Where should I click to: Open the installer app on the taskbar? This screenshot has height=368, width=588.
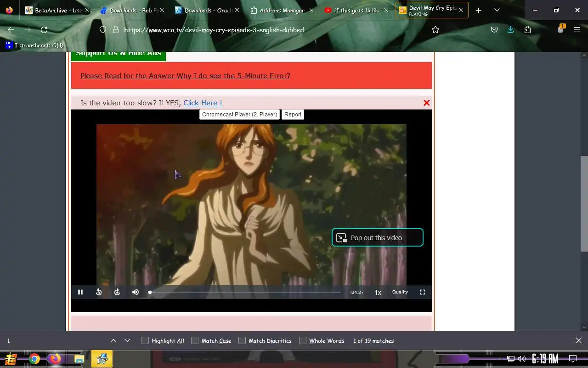[102, 359]
